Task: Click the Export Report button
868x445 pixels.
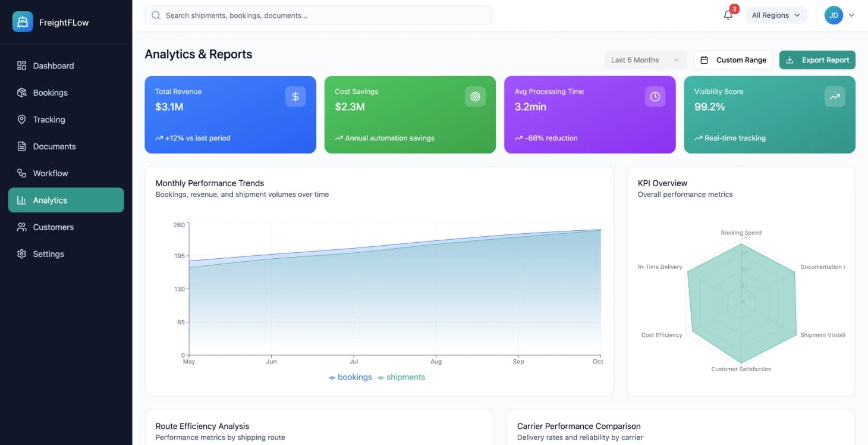Action: (x=817, y=60)
